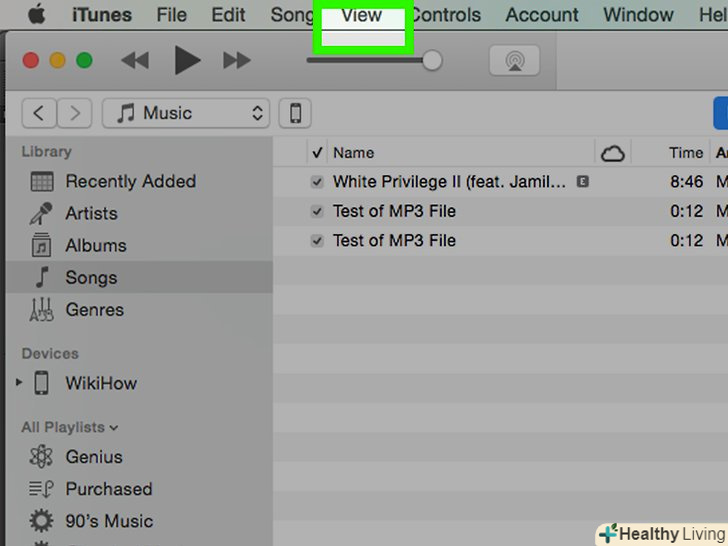728x546 pixels.
Task: Click the Recently Added calendar icon
Action: point(42,182)
